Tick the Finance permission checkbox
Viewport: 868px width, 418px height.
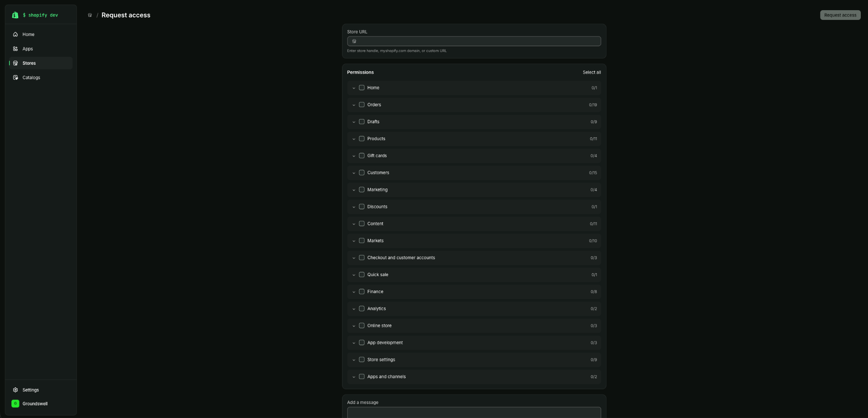coord(362,291)
